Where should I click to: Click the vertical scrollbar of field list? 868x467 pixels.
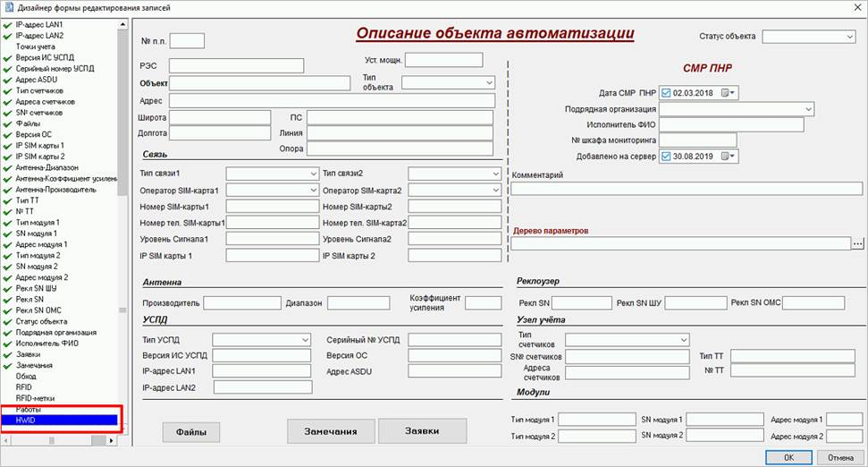click(x=122, y=227)
